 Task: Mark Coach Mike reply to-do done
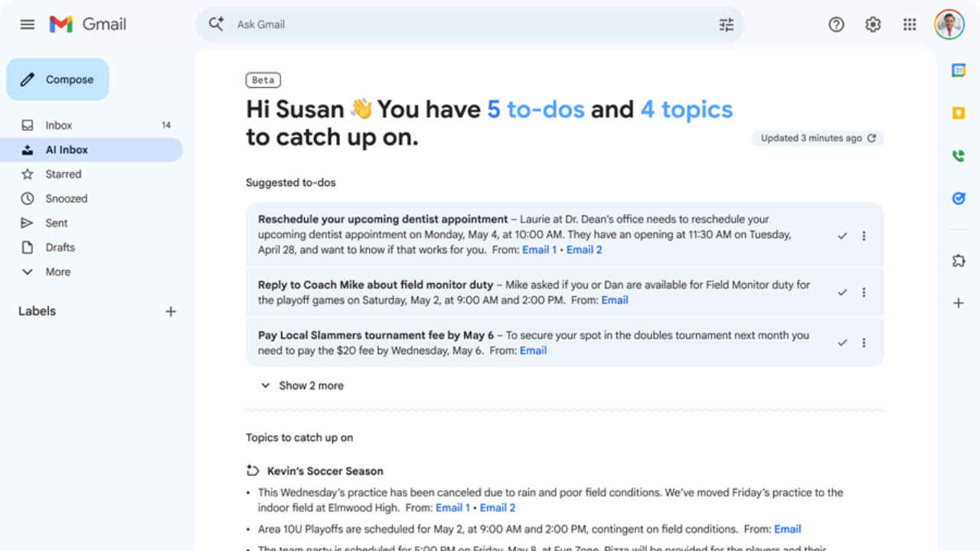pos(842,292)
